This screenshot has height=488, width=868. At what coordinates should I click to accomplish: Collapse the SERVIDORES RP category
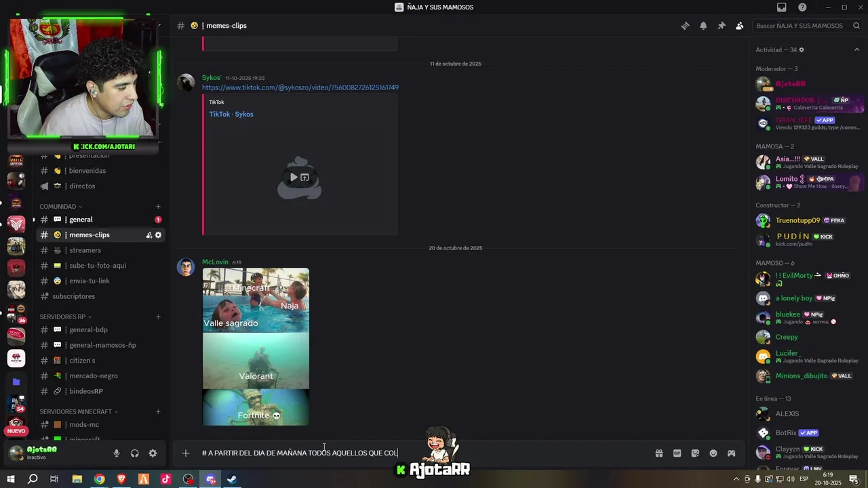[65, 317]
